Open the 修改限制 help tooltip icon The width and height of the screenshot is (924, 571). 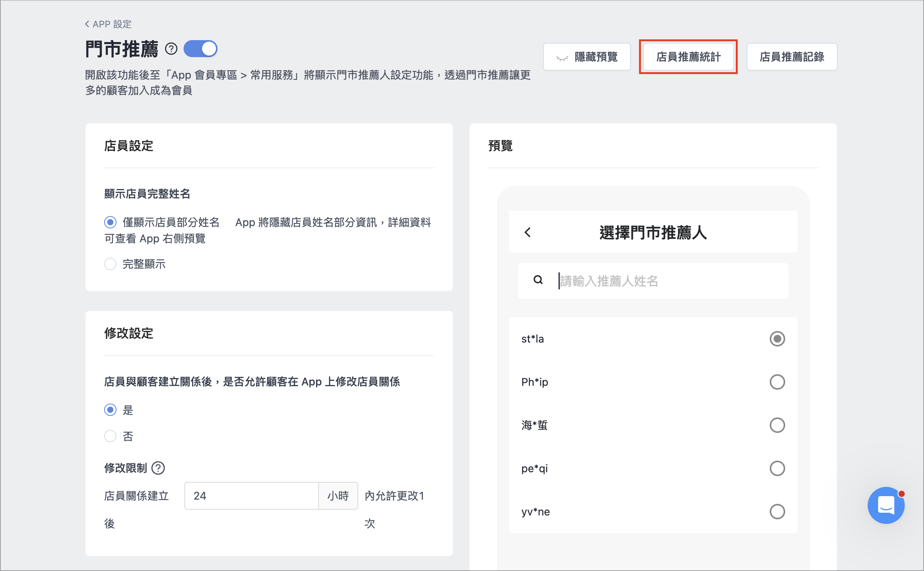click(158, 468)
